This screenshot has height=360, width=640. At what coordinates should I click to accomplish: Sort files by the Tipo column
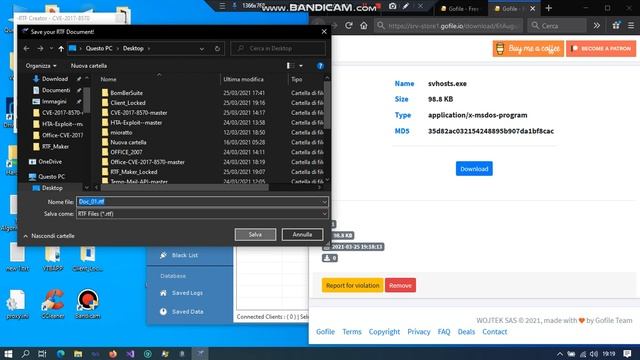click(297, 79)
